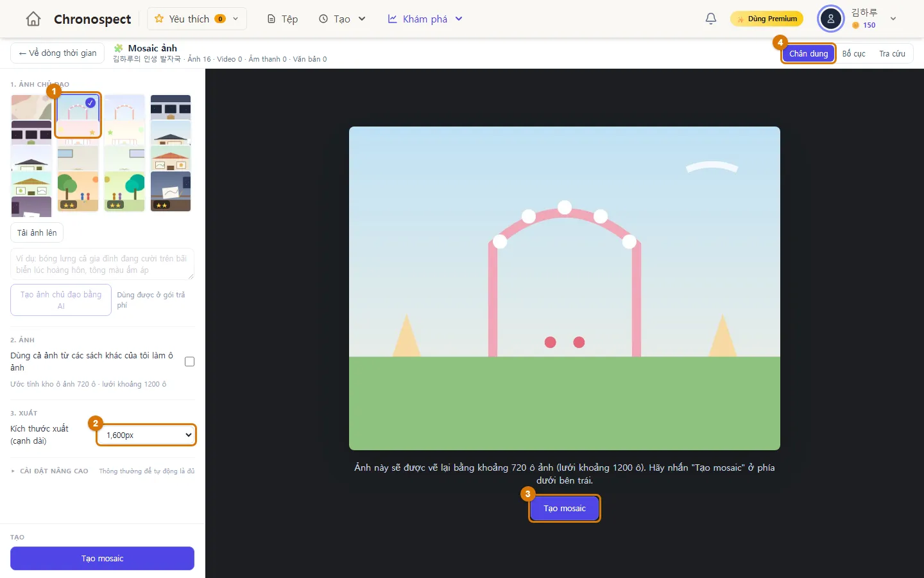Click the Tải ảnh lên upload button
This screenshot has height=578, width=924.
click(x=37, y=233)
